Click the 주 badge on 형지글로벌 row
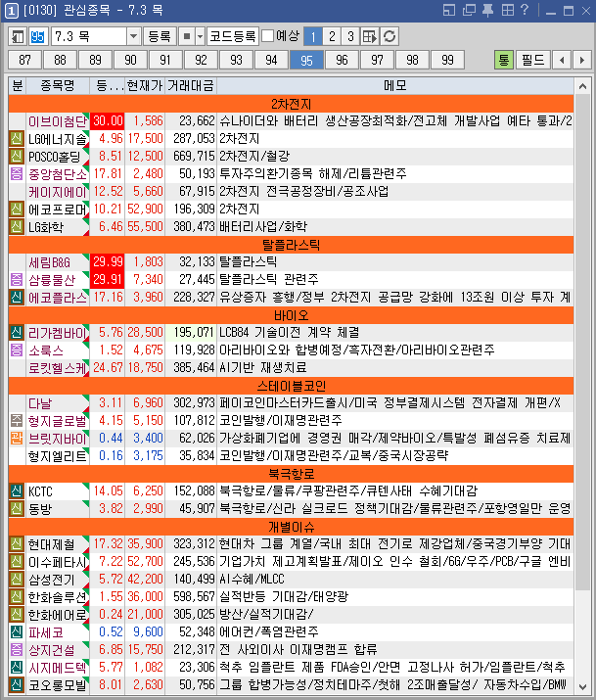The image size is (596, 700). [x=17, y=421]
